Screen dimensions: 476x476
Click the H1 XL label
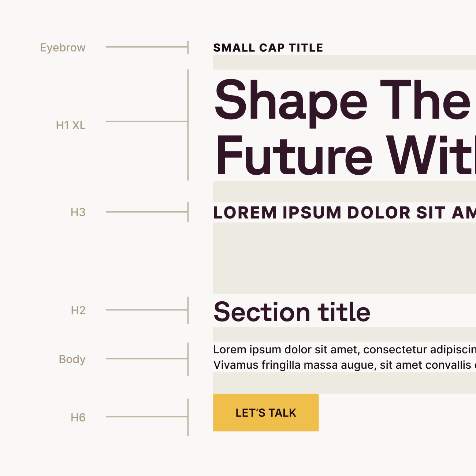coord(71,125)
